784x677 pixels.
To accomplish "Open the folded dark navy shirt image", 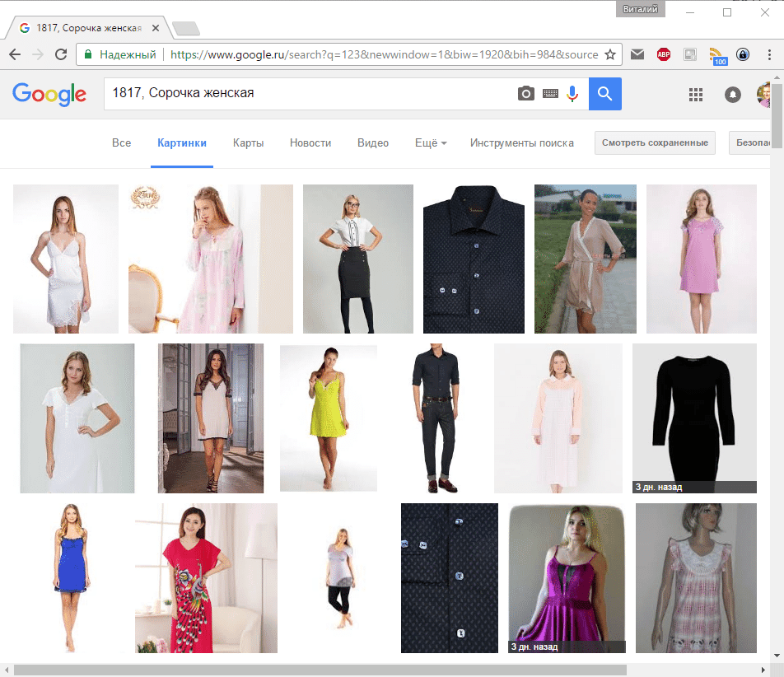I will tap(474, 259).
